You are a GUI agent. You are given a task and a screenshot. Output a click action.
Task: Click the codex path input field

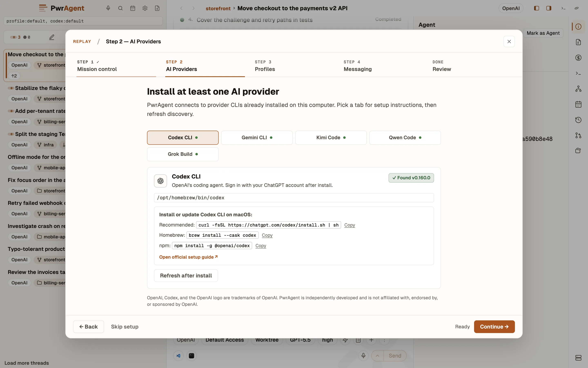[x=294, y=198]
